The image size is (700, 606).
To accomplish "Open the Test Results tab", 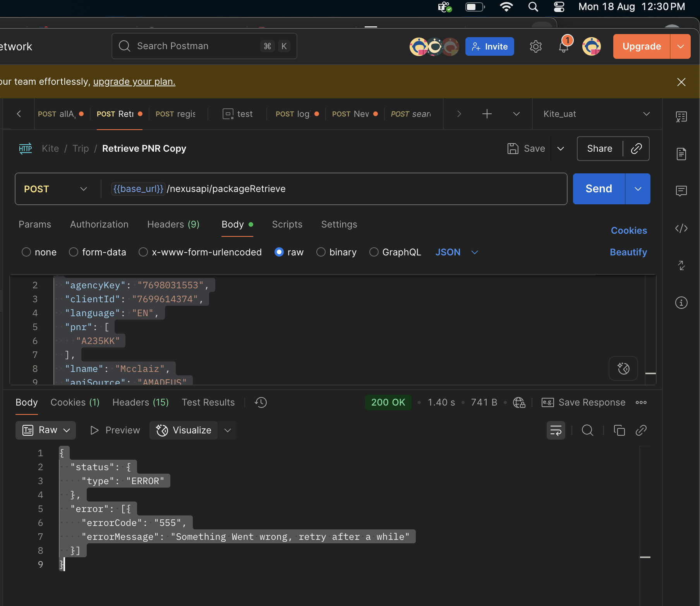I will click(208, 402).
